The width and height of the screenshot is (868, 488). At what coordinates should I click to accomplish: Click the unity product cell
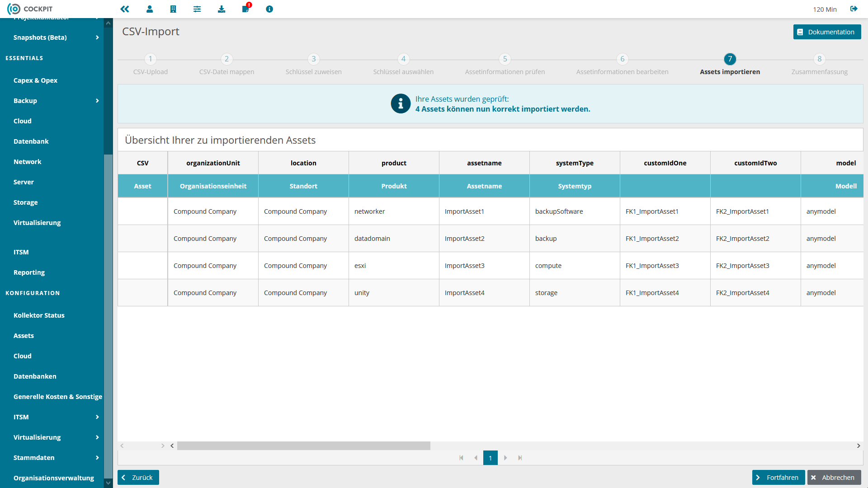click(x=394, y=293)
